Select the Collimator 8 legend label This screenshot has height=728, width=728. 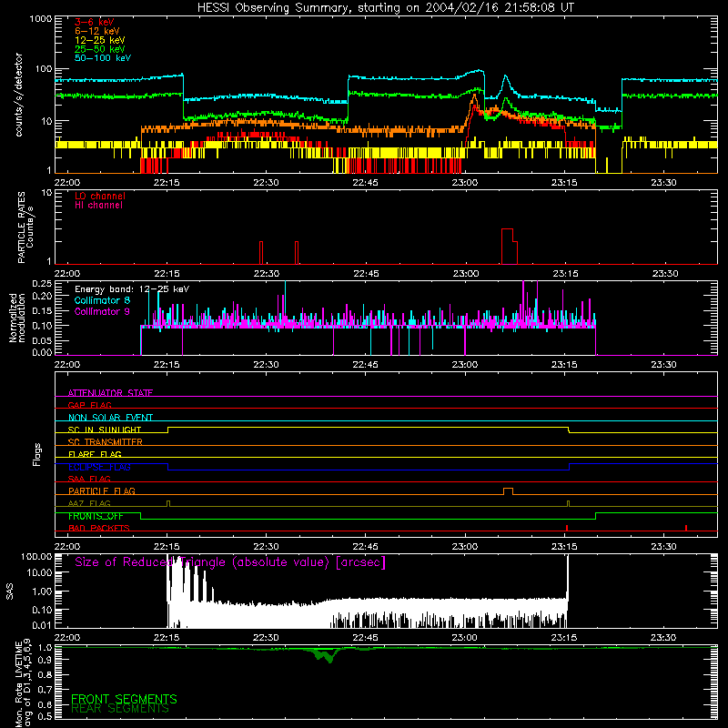102,300
